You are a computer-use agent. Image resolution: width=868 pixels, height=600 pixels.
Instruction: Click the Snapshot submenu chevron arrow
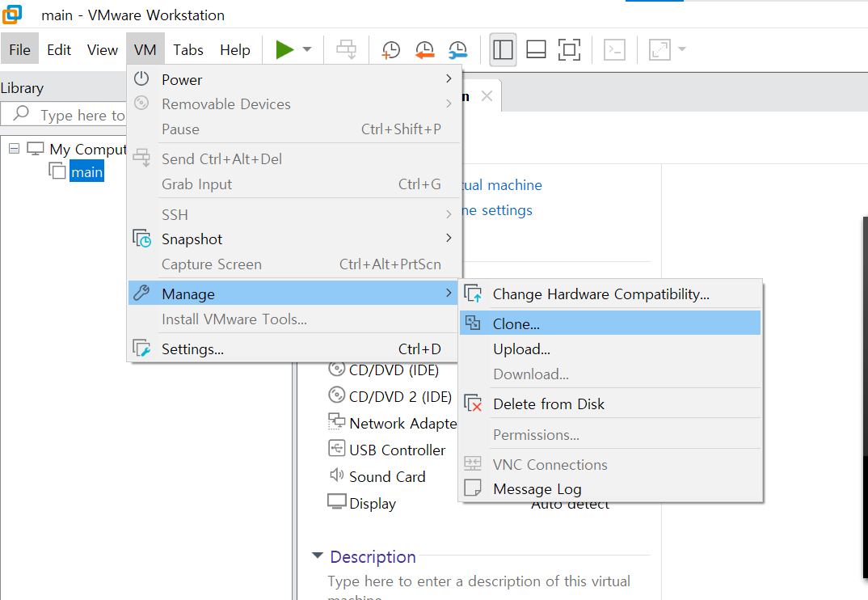(x=449, y=239)
